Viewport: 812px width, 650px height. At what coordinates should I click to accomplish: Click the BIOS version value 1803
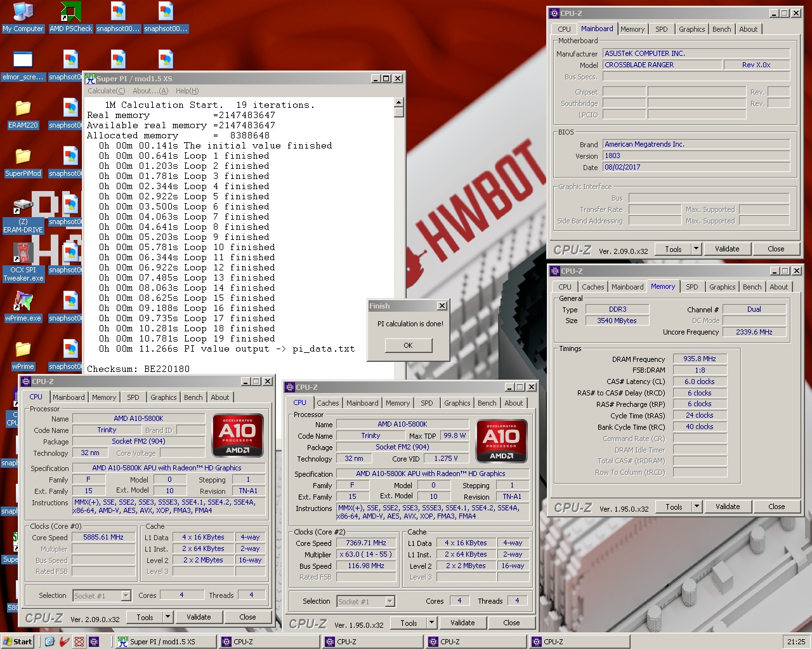click(x=696, y=156)
